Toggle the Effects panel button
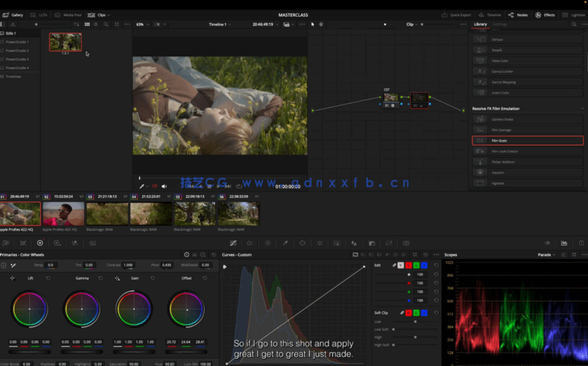Viewport: 588px width, 366px height. tap(546, 15)
